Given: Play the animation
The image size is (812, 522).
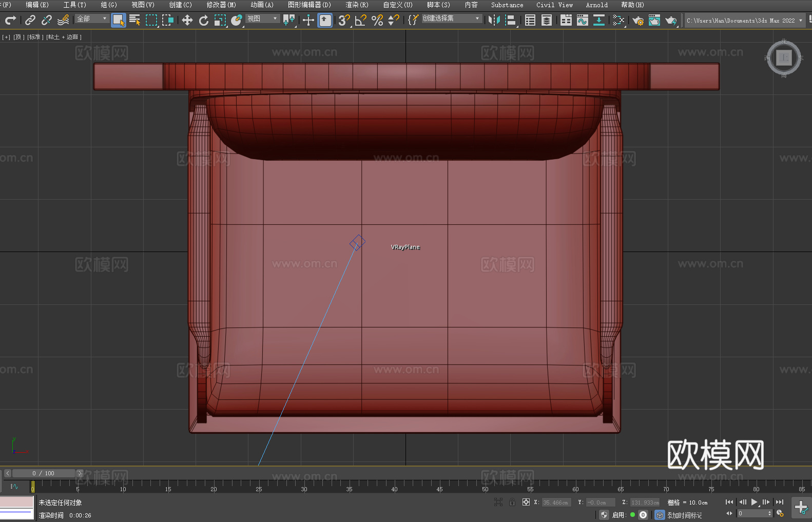Looking at the screenshot, I should coord(755,502).
